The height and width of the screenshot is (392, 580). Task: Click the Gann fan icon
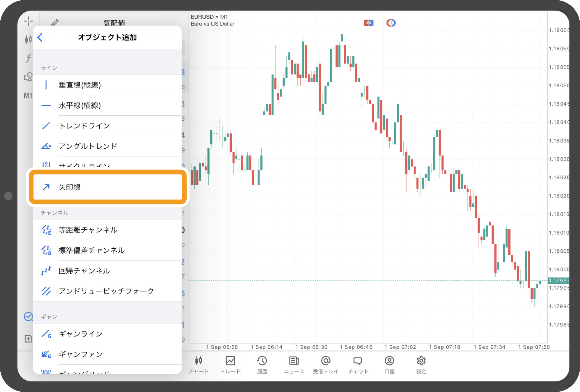click(x=46, y=354)
